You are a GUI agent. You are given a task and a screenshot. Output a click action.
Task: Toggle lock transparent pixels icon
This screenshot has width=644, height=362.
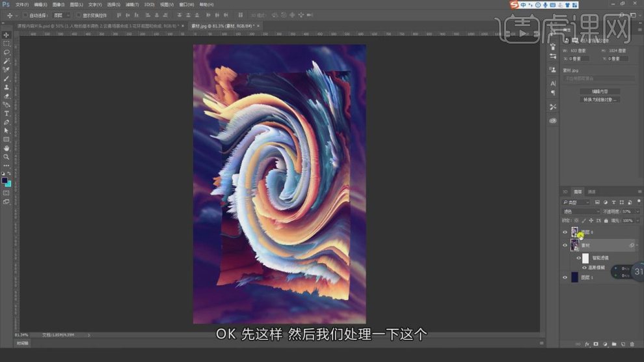click(x=576, y=221)
